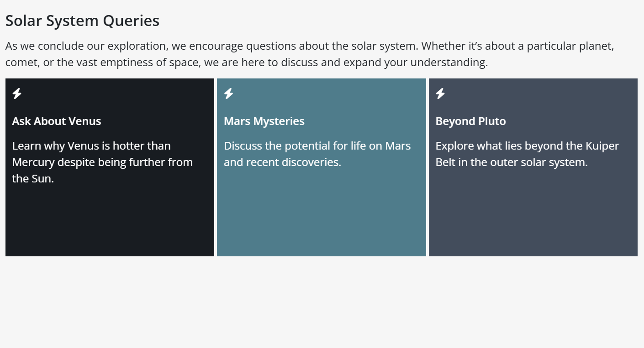
Task: Click the gray Beyond Pluto card panel
Action: [x=533, y=219]
